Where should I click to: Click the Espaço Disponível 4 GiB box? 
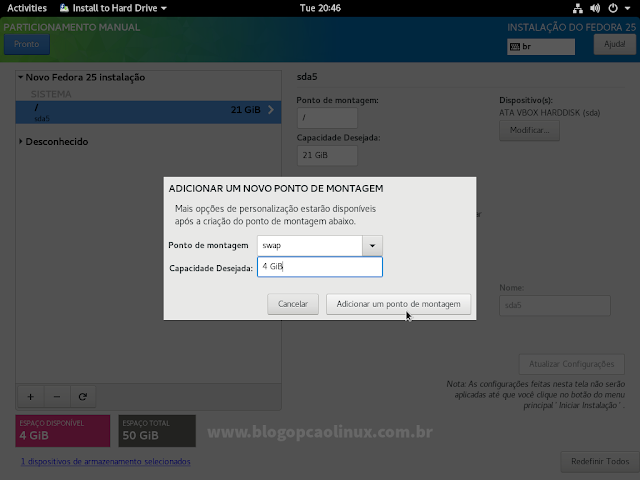click(x=63, y=431)
